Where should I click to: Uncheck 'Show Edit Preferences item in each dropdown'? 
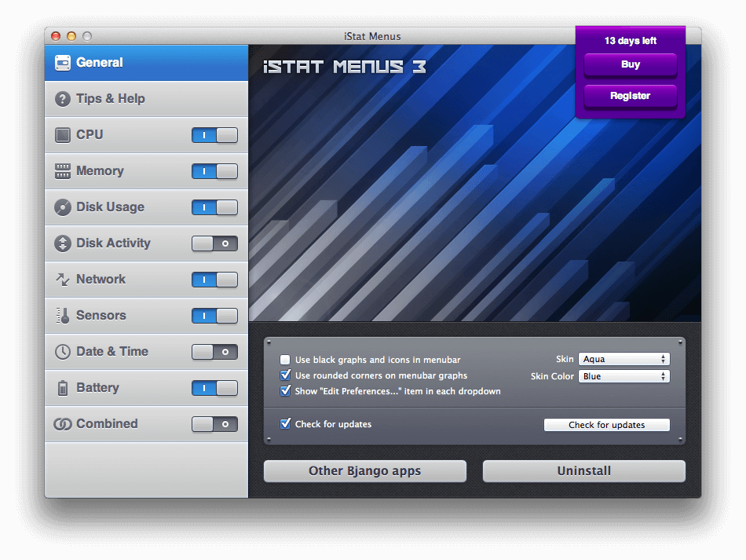point(285,391)
